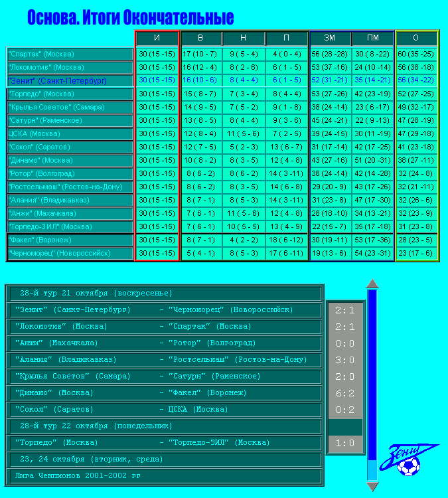448x498 pixels.
Task: Click the Зенит – Черноморец match row
Action: [165, 309]
